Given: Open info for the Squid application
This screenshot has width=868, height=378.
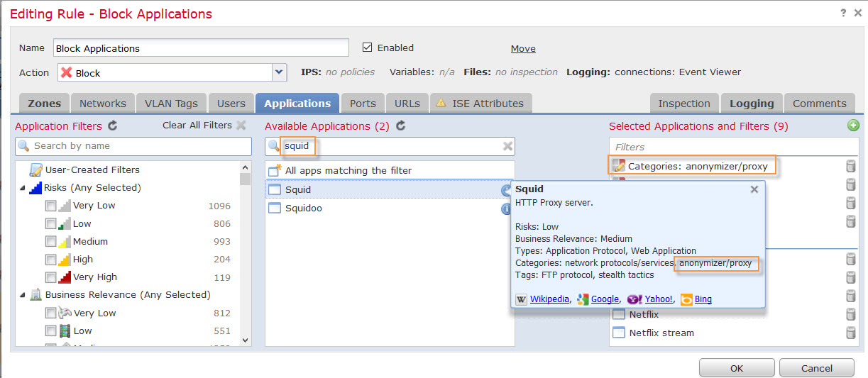Looking at the screenshot, I should tap(506, 190).
